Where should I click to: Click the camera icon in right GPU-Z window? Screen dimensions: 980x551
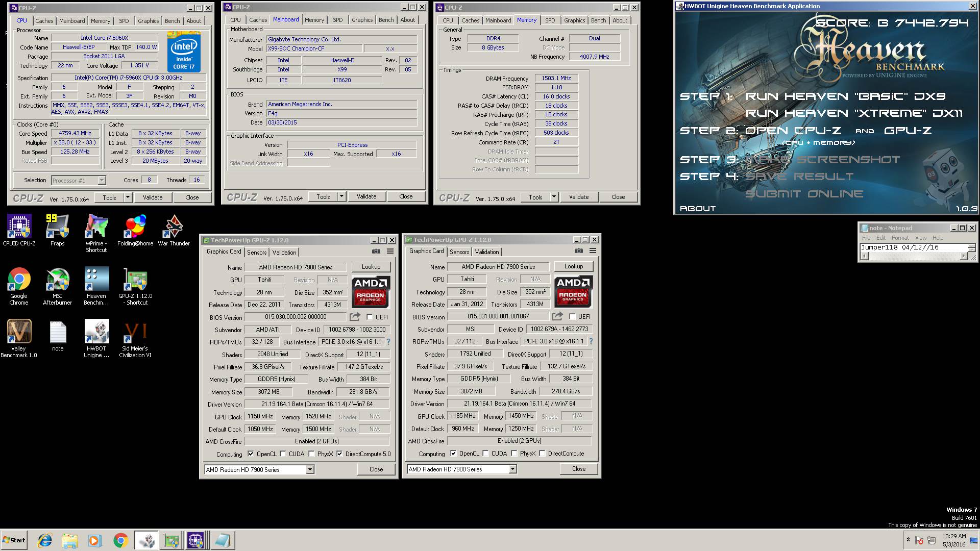(578, 251)
